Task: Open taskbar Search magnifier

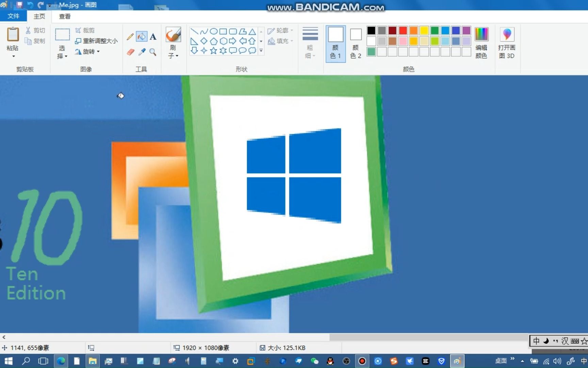Action: coord(26,361)
